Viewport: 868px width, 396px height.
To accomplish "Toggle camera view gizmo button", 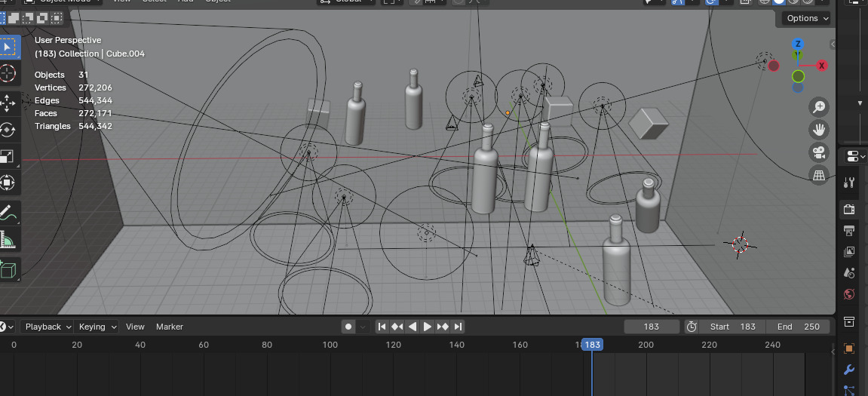I will [819, 152].
